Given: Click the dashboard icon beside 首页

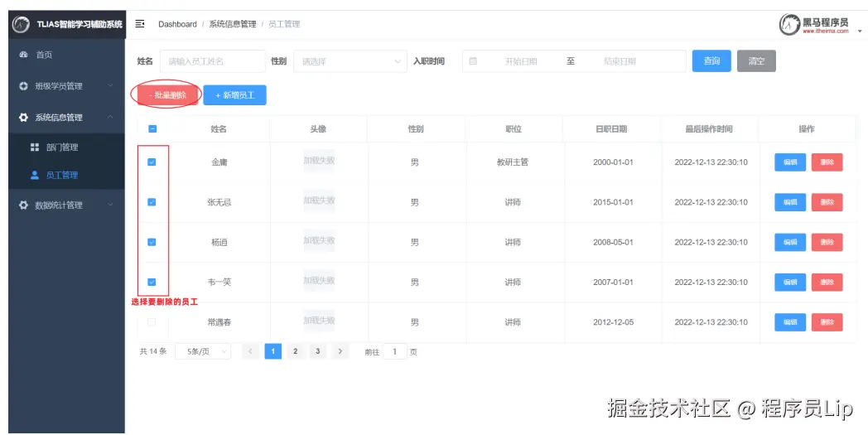Looking at the screenshot, I should (23, 55).
